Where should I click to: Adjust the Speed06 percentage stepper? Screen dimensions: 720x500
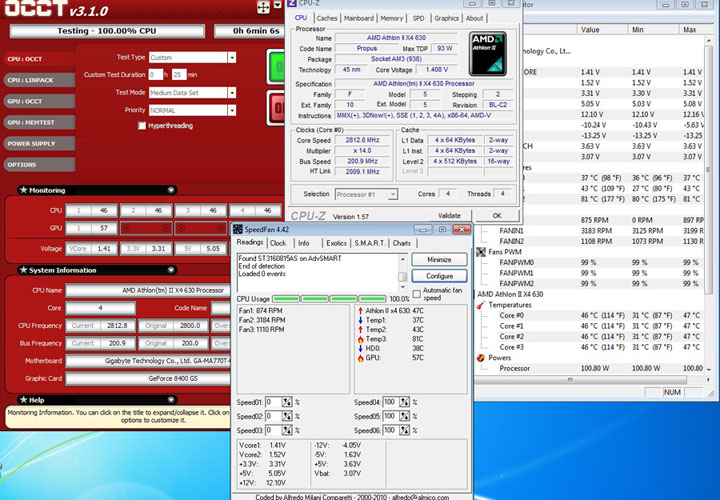[404, 431]
